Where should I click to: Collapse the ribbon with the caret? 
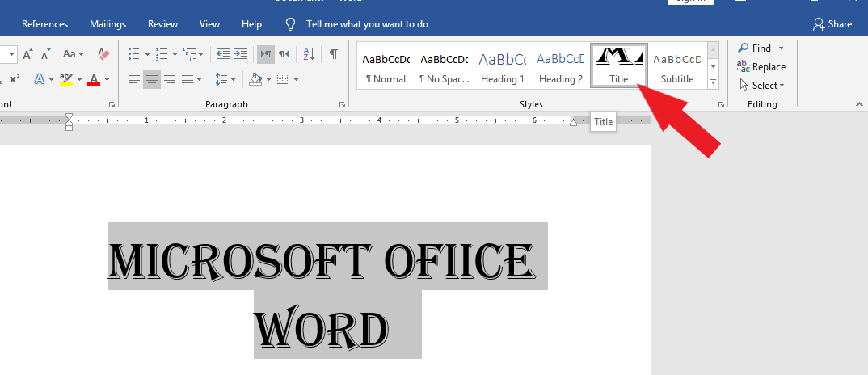[x=859, y=104]
